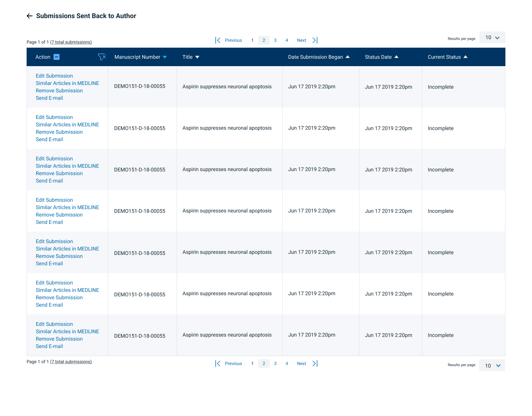Click Previous in the top pagination
The image size is (532, 416).
(x=233, y=40)
